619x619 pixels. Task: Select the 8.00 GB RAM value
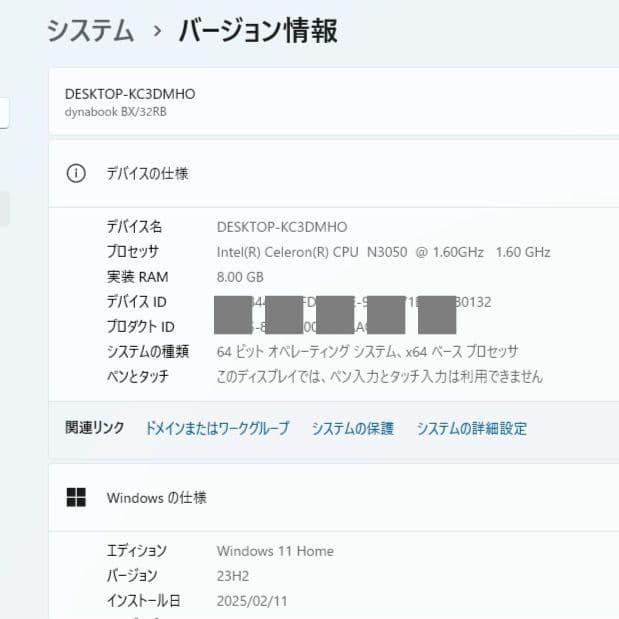click(x=240, y=277)
